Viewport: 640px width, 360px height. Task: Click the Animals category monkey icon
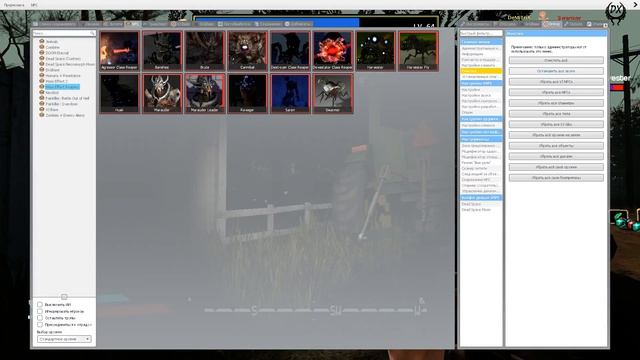tap(42, 41)
